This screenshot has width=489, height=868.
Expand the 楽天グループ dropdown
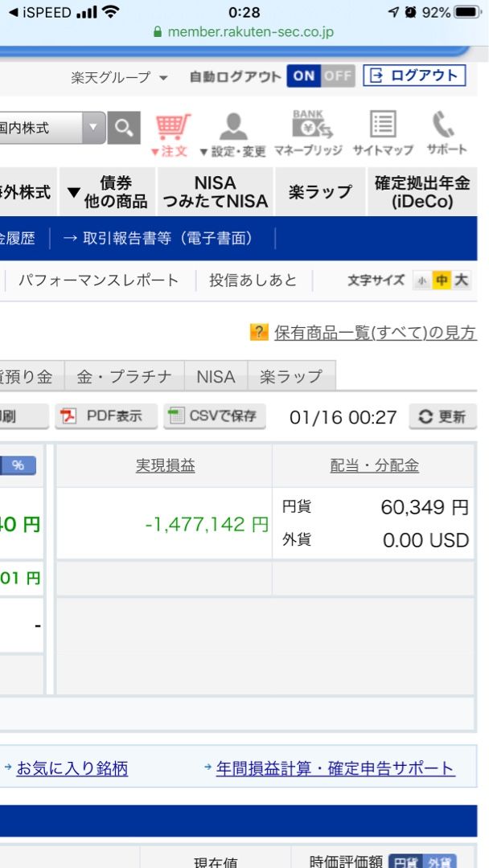point(119,77)
